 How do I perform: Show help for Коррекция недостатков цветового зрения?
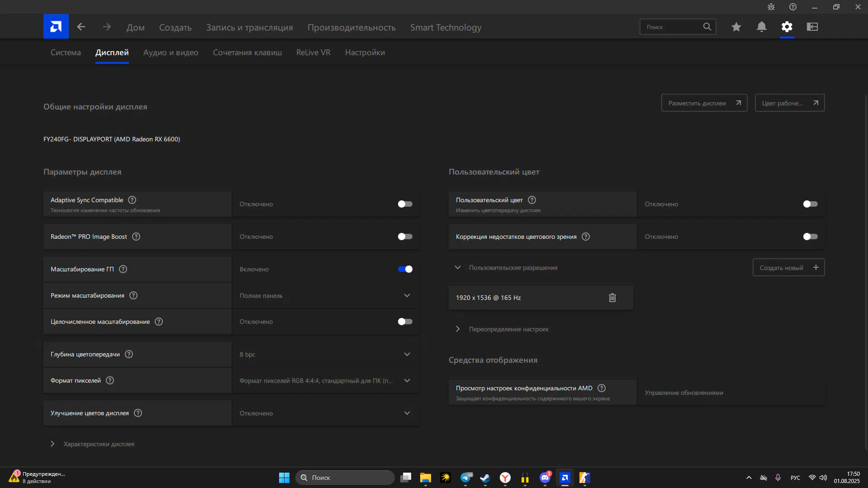click(x=586, y=237)
